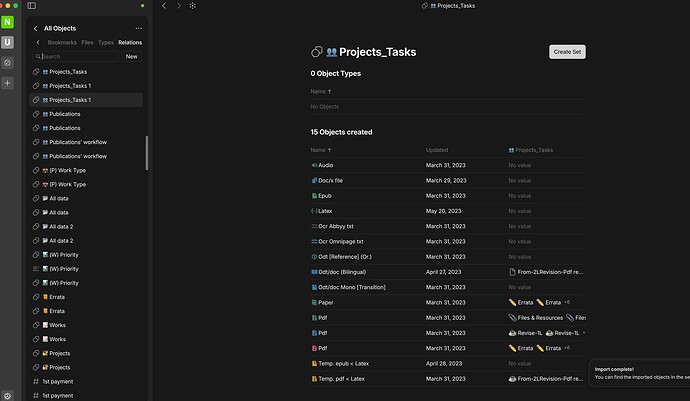The height and width of the screenshot is (401, 690).
Task: Select the highlighted Projects_Tasks 1 sidebar item
Action: pyautogui.click(x=86, y=100)
